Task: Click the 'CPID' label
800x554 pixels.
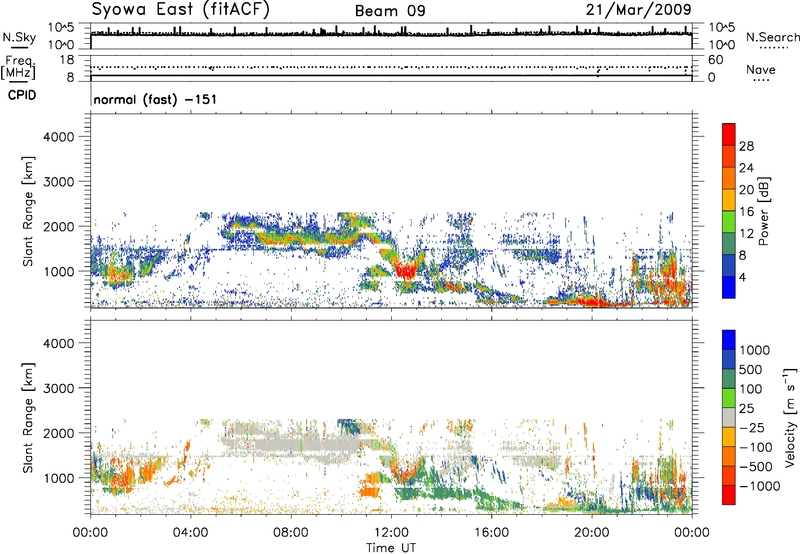Action: click(x=22, y=95)
